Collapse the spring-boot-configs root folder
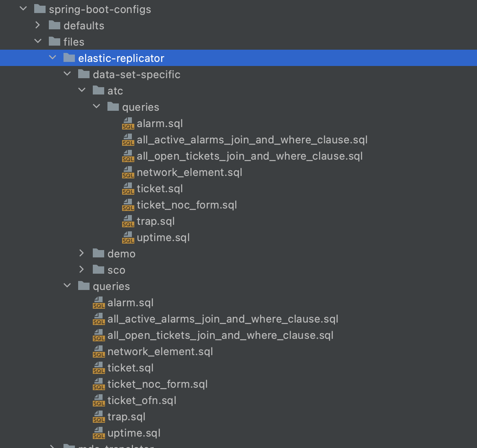The image size is (477, 448). [x=23, y=9]
